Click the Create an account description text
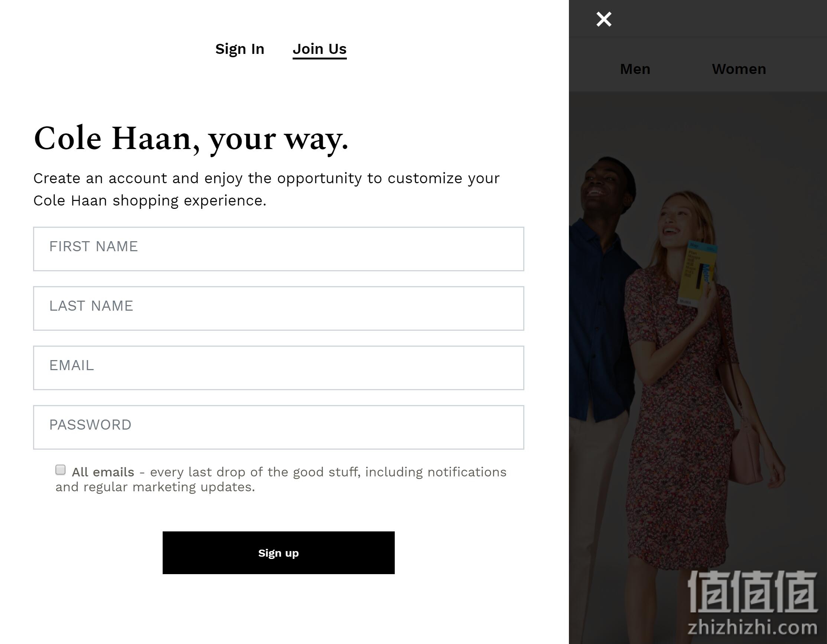 (267, 190)
